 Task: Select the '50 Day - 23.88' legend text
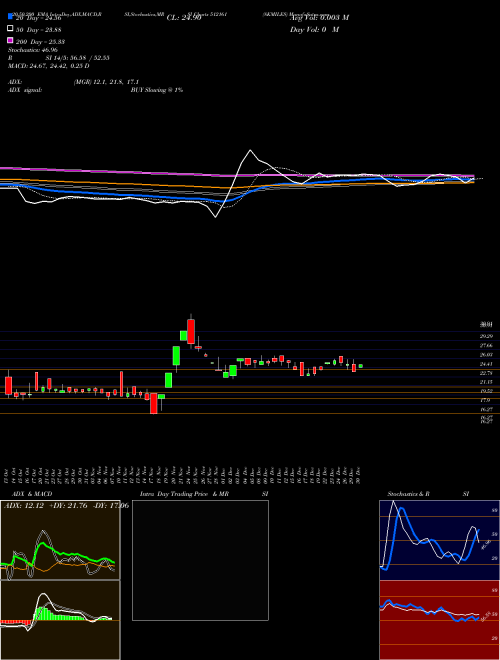click(39, 29)
